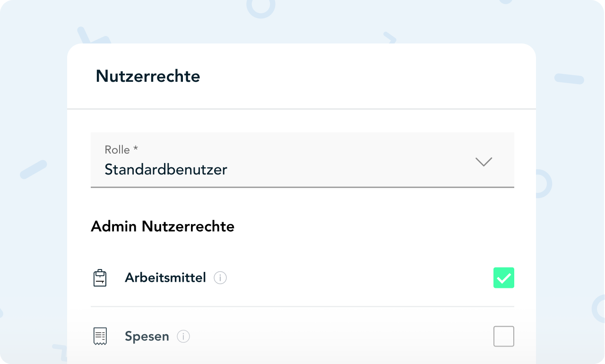Screen dimensions: 605x364
Task: Click the Spesen label
Action: pyautogui.click(x=147, y=337)
